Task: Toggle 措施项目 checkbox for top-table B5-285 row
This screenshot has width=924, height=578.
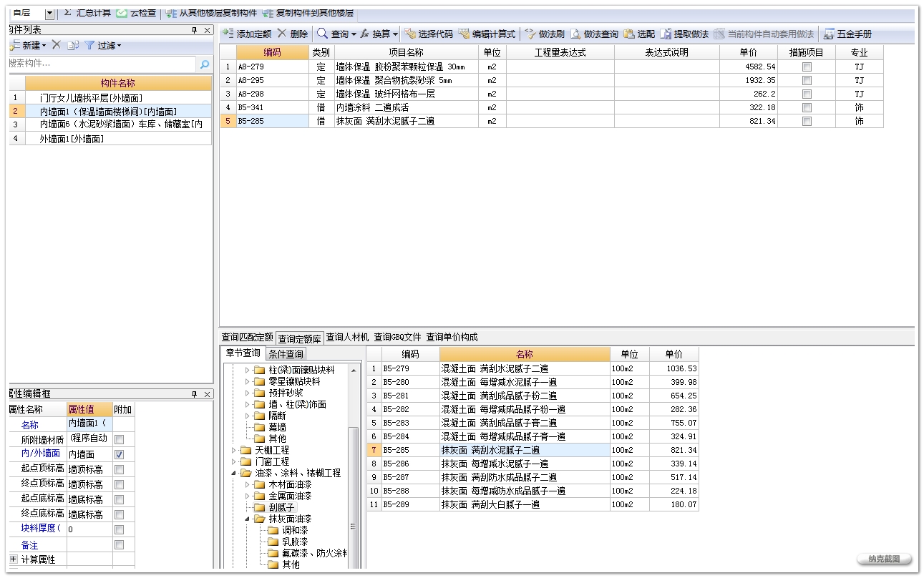Action: (807, 121)
